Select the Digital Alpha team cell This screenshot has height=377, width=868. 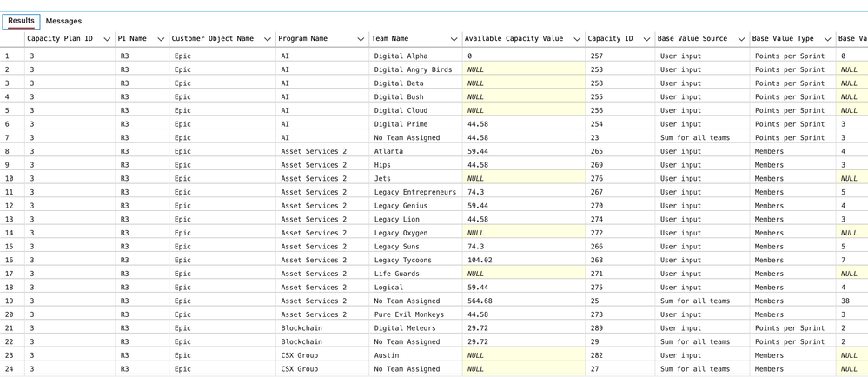[415, 56]
